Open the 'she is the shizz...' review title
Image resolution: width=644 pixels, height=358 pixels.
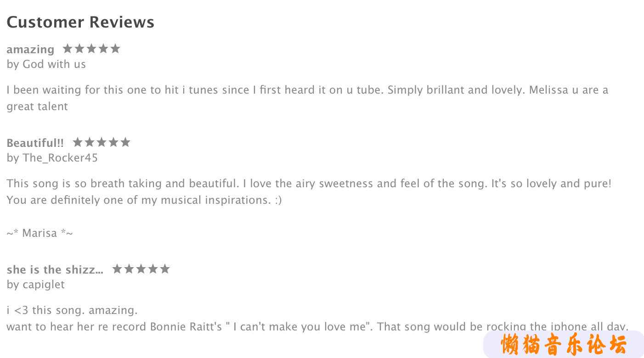click(55, 269)
